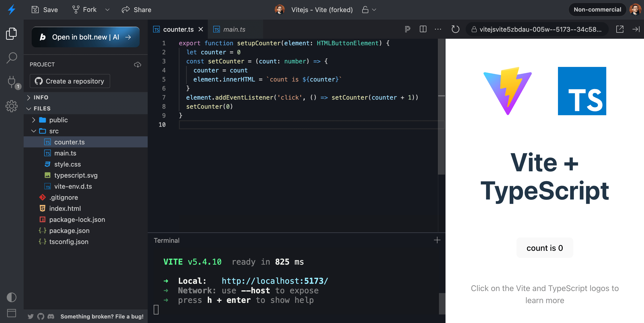Collapse the src folder
Image resolution: width=644 pixels, height=323 pixels.
click(86, 131)
